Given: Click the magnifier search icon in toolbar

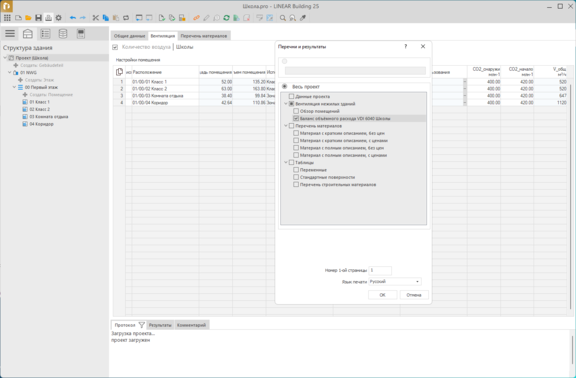Looking at the screenshot, I should (282, 18).
